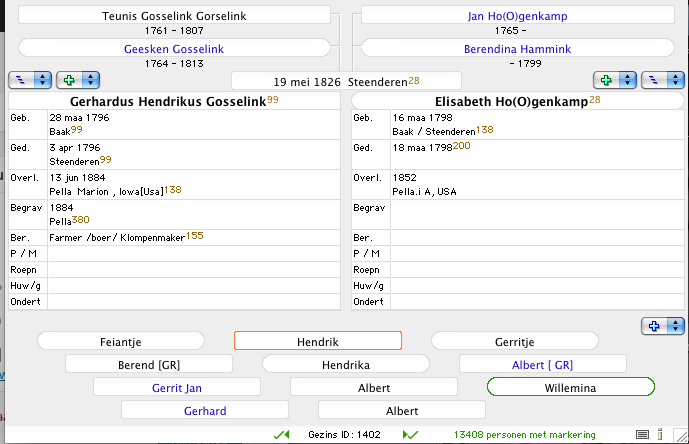Click the info icon at bottom right

coord(661,434)
